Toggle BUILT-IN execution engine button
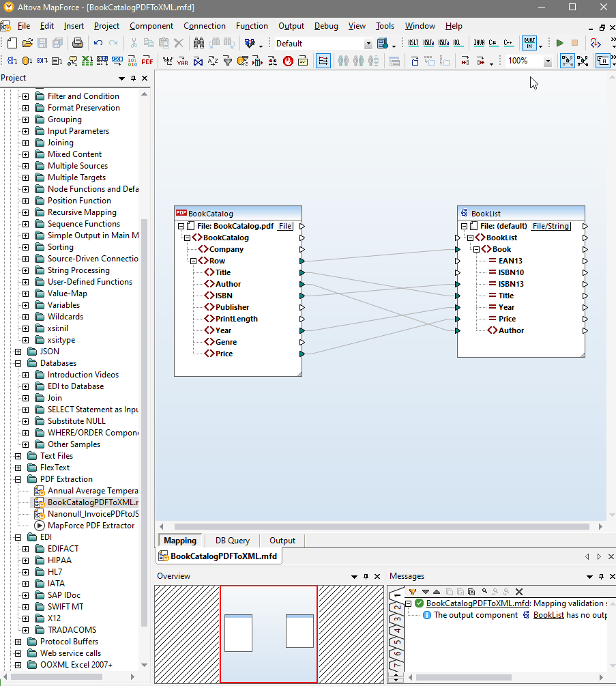The width and height of the screenshot is (616, 686). (x=529, y=43)
